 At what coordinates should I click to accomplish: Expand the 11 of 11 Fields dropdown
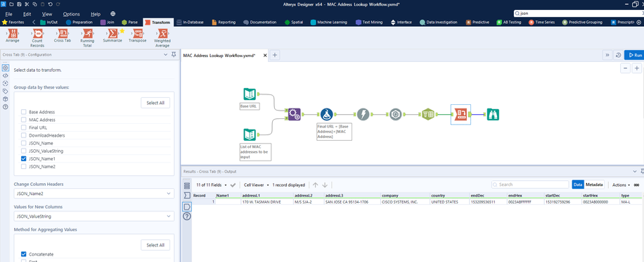[x=212, y=185]
